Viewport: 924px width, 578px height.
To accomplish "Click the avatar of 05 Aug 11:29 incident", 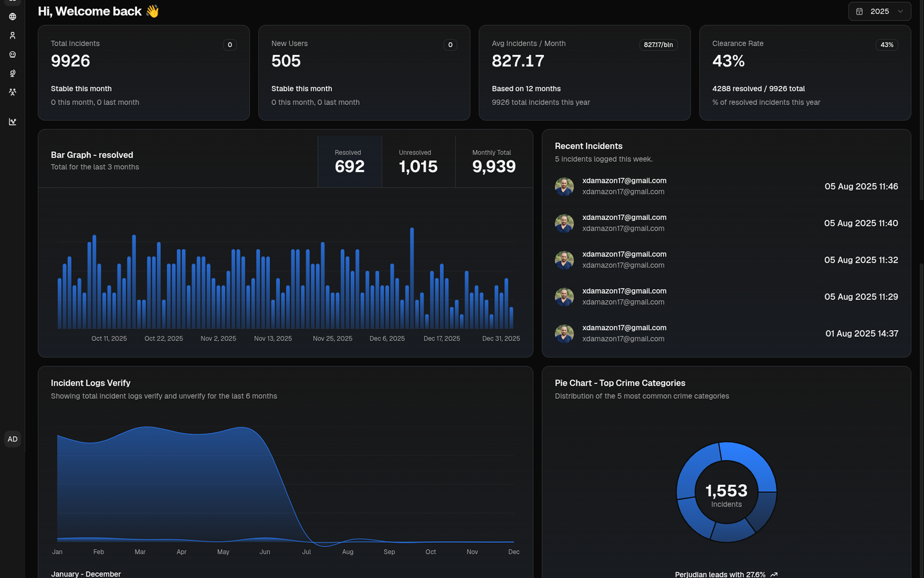I will click(564, 297).
